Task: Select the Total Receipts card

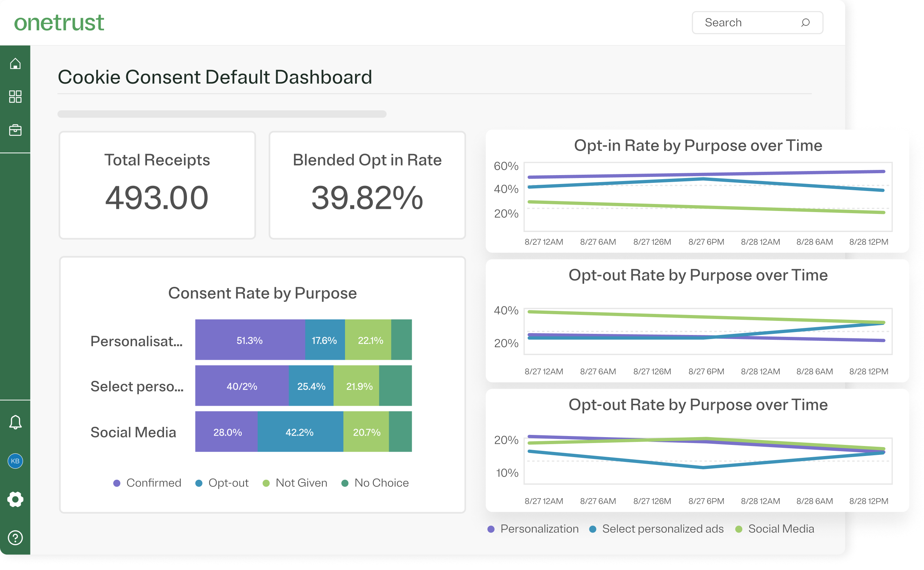Action: [157, 185]
